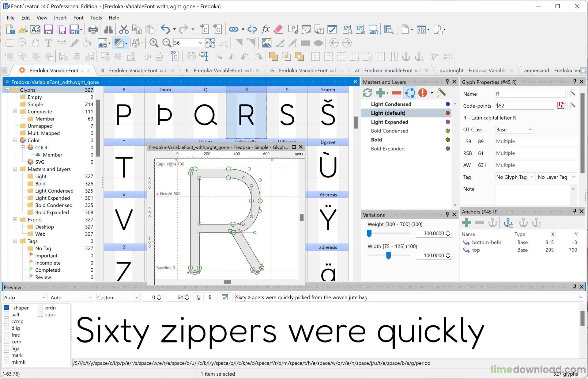
Task: Select the Light Condensed folder in tree
Action: click(54, 191)
